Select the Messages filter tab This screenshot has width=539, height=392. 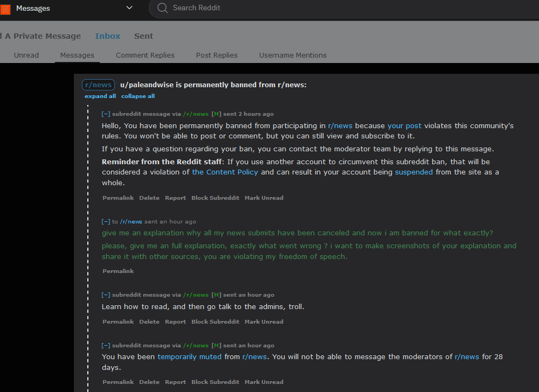(77, 55)
